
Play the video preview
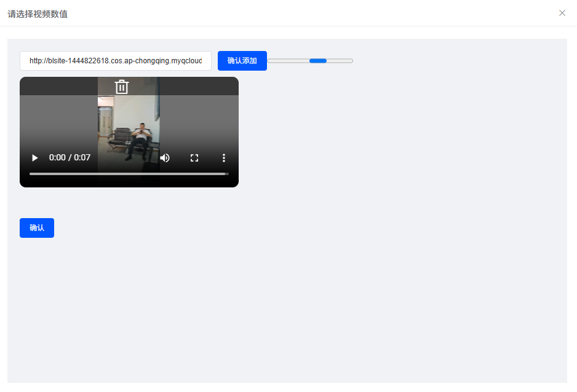35,158
